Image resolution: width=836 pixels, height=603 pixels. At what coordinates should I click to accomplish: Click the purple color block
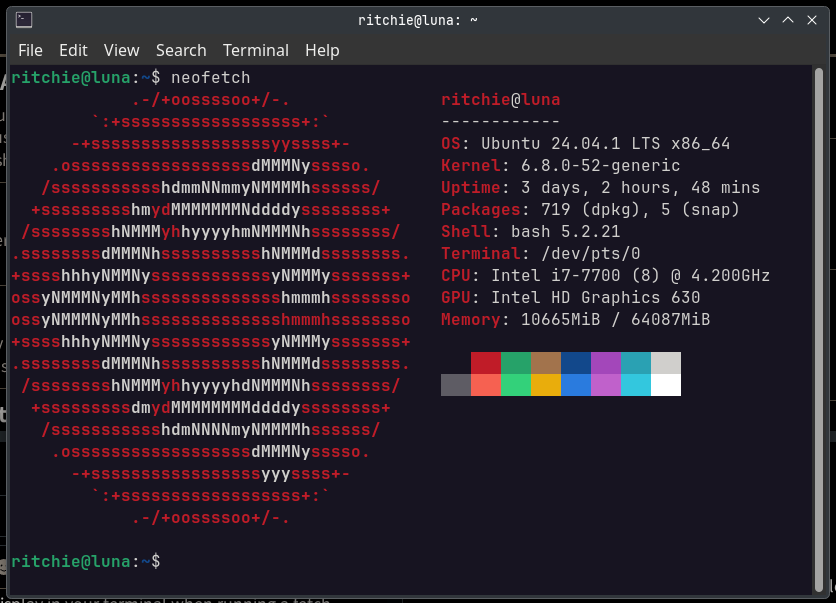click(606, 363)
